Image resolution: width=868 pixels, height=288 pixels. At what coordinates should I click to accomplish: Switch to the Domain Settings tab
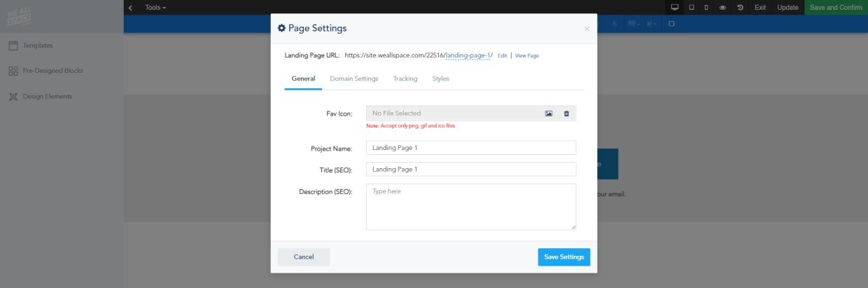[353, 78]
